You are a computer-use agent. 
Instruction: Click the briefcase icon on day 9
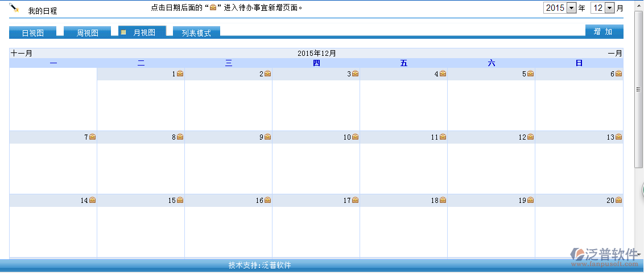267,137
